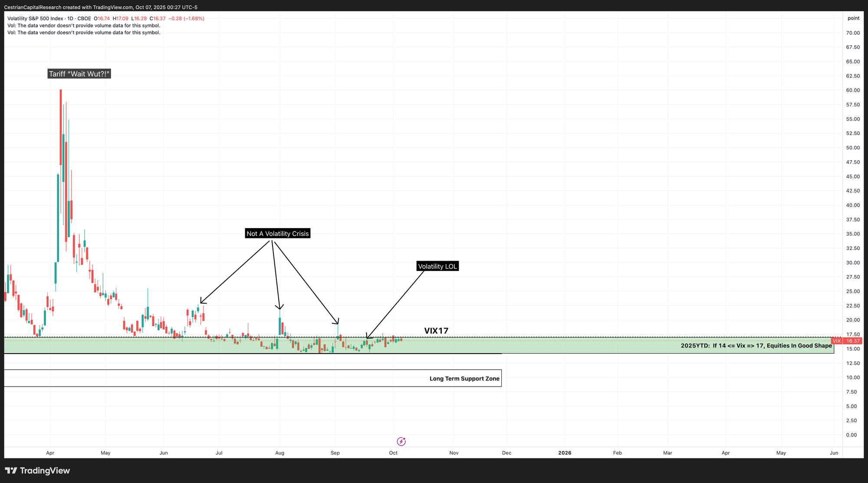Click the point unit label on price axis
This screenshot has width=868, height=483.
point(853,18)
